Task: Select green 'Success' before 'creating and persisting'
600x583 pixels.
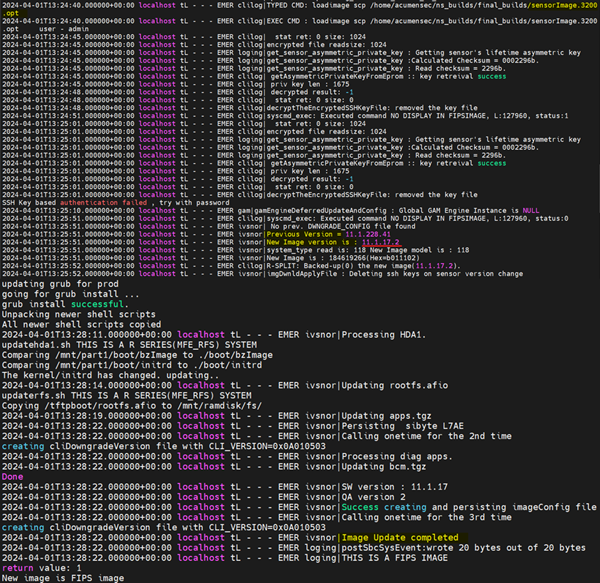Action: [360, 507]
